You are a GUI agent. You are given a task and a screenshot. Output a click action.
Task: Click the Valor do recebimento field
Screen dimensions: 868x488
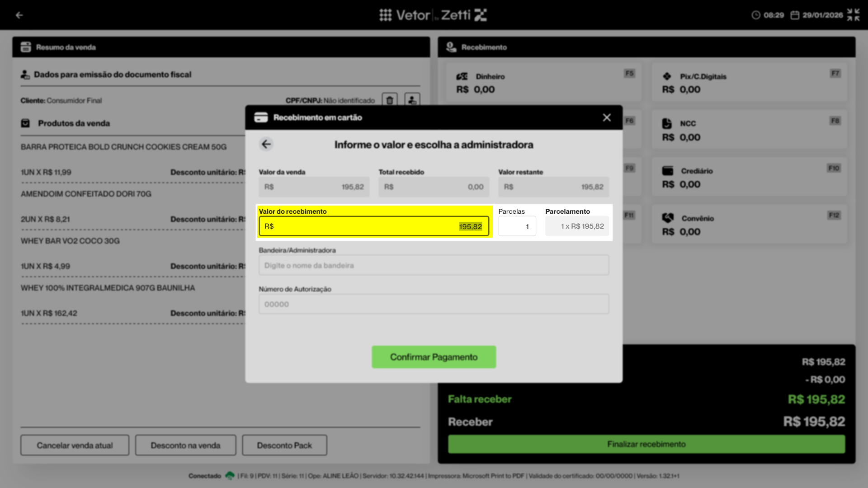tap(373, 226)
